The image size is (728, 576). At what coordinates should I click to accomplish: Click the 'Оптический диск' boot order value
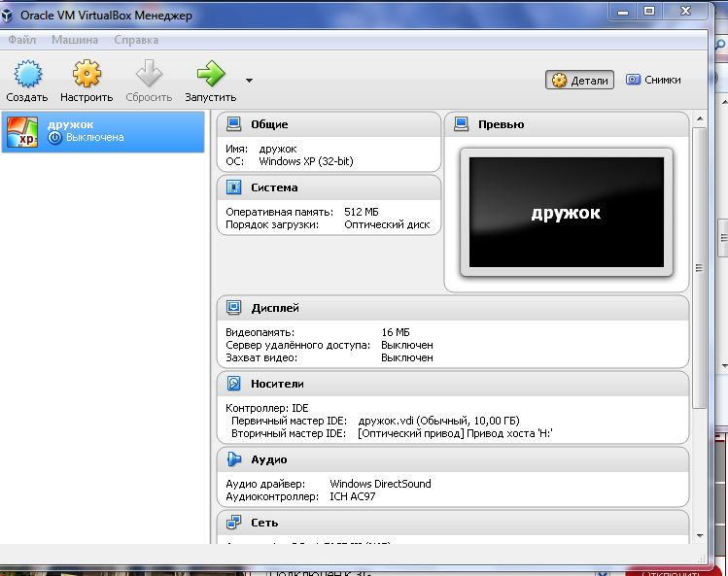tap(387, 224)
